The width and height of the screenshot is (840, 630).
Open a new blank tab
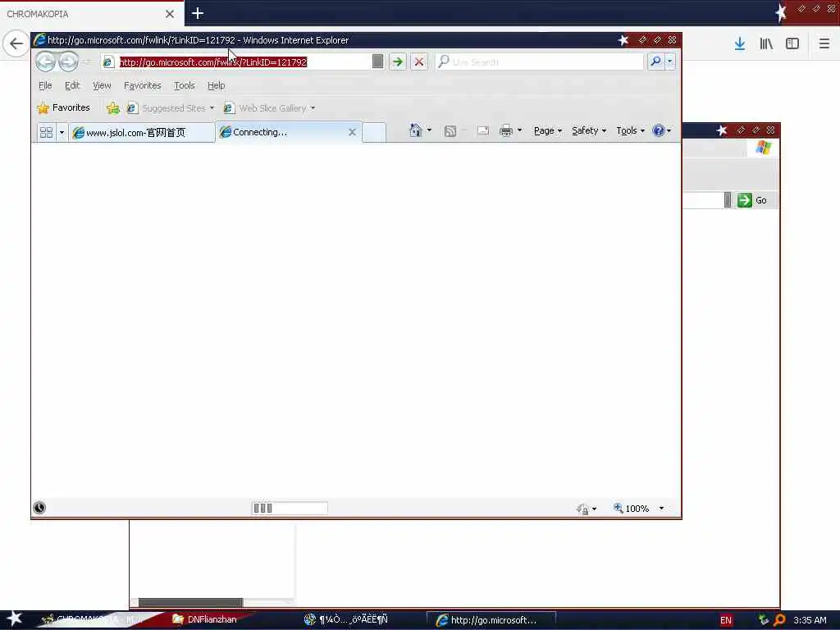[x=374, y=132]
